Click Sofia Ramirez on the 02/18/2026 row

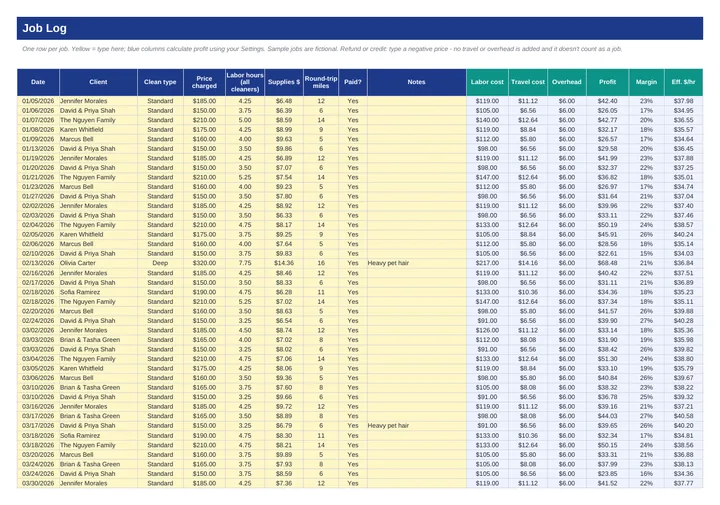[98, 292]
